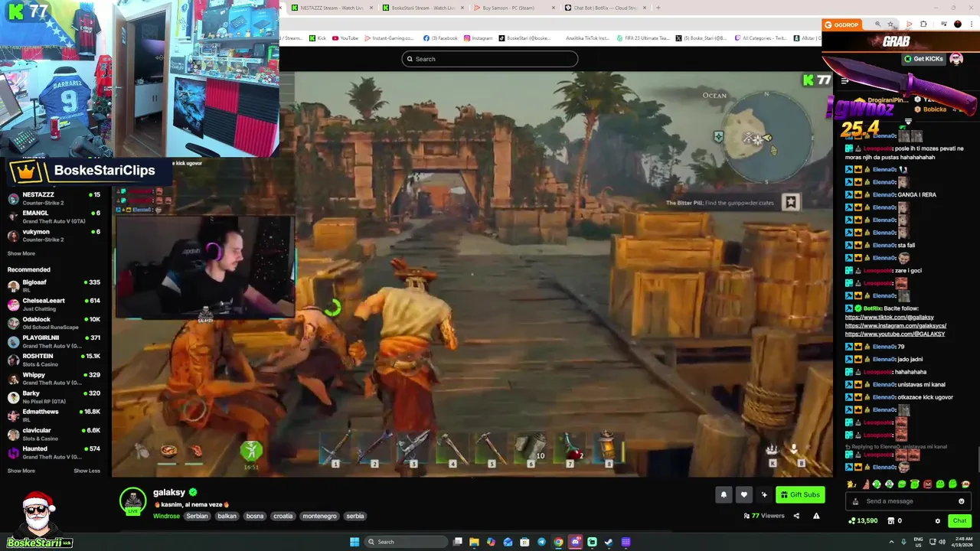Click the zoom magnifier icon in address bar

[877, 24]
